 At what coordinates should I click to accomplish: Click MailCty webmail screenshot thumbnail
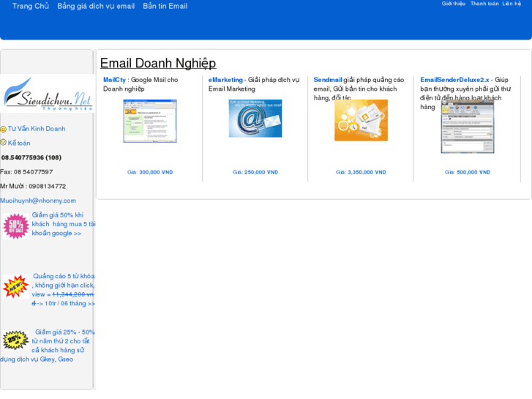(x=150, y=121)
